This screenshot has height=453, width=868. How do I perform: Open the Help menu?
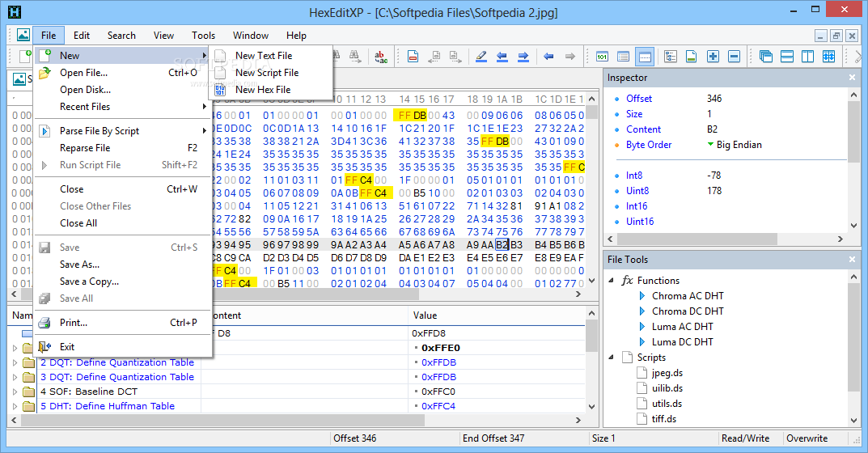tap(296, 36)
